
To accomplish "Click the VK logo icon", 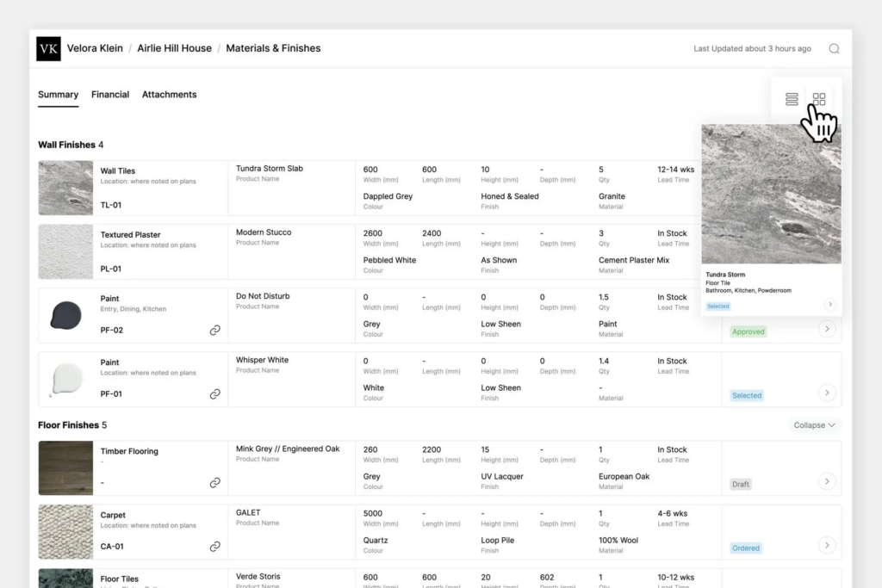I will click(x=48, y=48).
